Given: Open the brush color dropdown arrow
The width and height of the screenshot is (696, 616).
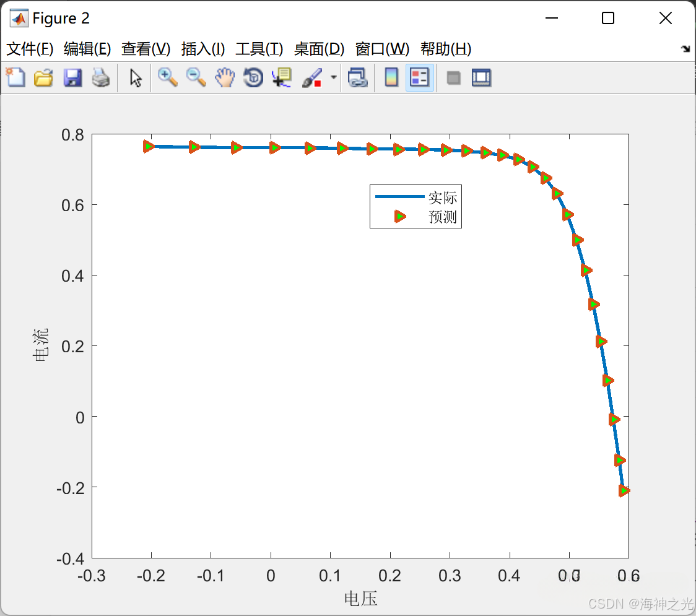Looking at the screenshot, I should point(333,77).
